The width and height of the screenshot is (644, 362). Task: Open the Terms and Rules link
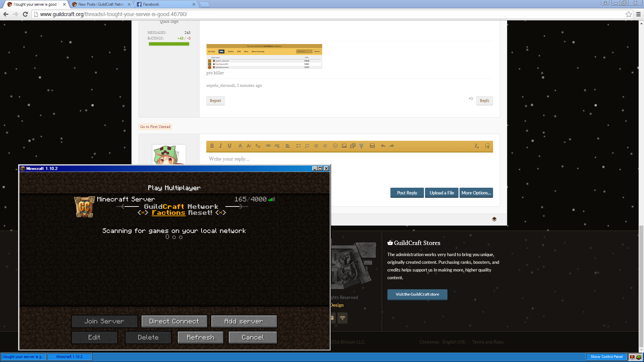(x=488, y=342)
